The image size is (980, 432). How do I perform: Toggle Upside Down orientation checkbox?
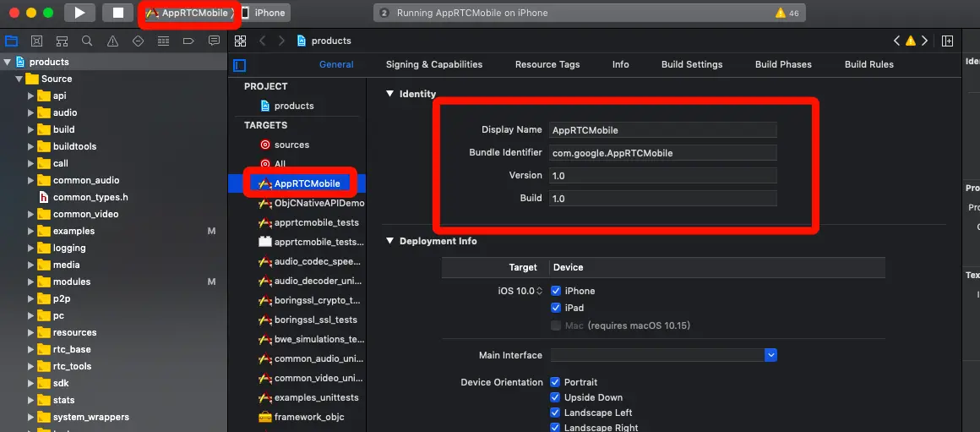555,397
